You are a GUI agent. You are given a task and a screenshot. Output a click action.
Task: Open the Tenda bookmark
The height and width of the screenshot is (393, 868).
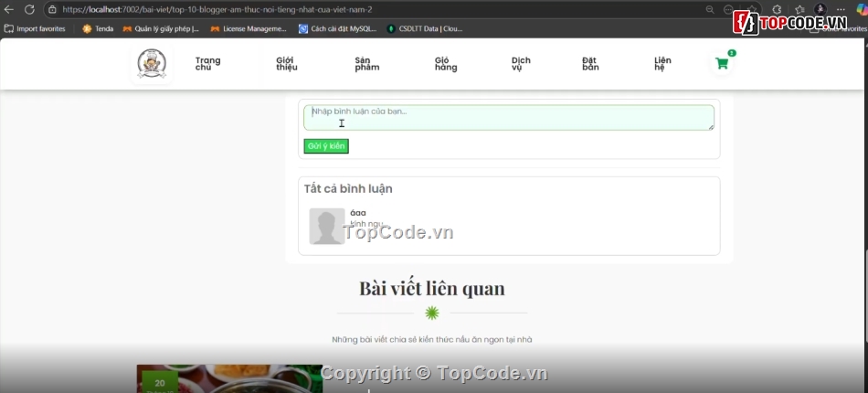[x=98, y=28]
